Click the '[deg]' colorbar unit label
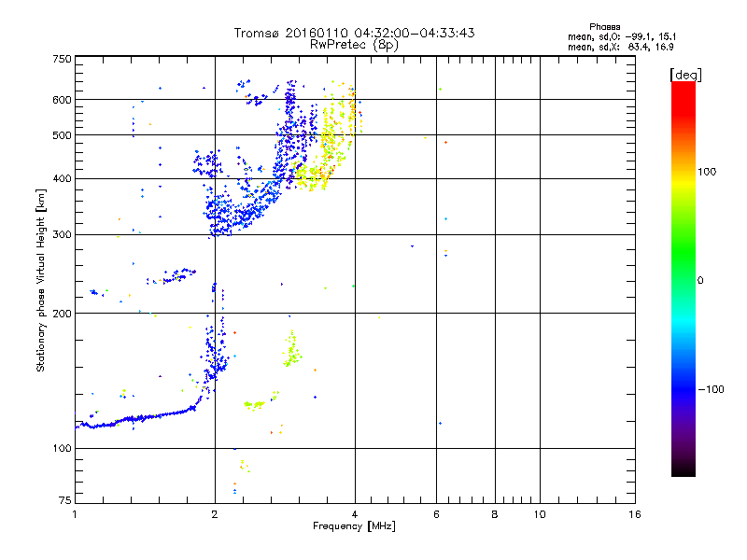 tap(685, 75)
